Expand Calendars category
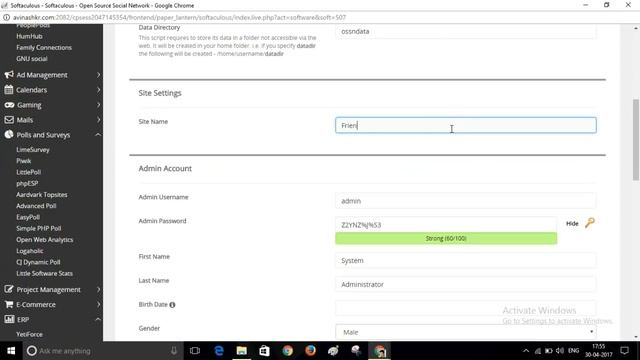This screenshot has height=360, width=640. pos(98,90)
